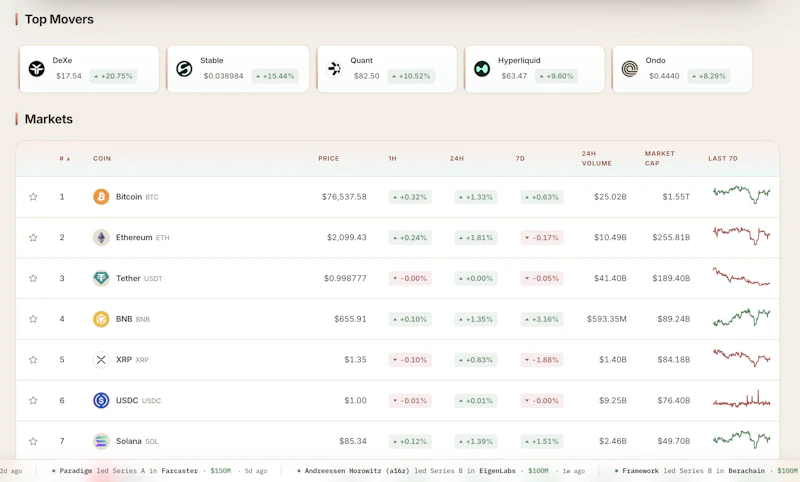This screenshot has width=800, height=482.
Task: Sort table by rank # column
Action: tap(65, 159)
